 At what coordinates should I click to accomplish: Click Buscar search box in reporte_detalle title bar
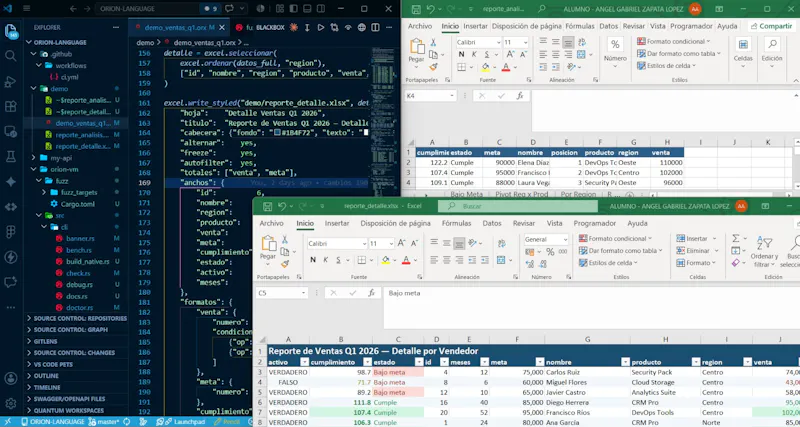point(518,206)
